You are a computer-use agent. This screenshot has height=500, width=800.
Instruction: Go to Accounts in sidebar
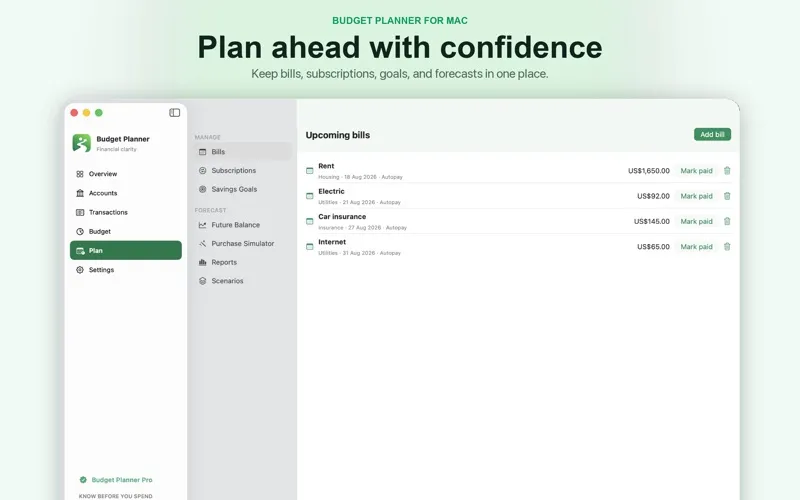[126, 193]
